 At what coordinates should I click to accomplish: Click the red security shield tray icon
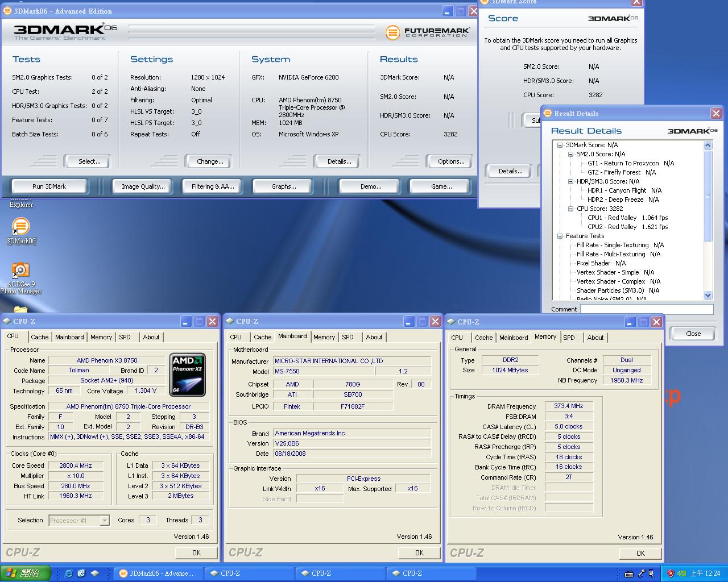tap(671, 573)
